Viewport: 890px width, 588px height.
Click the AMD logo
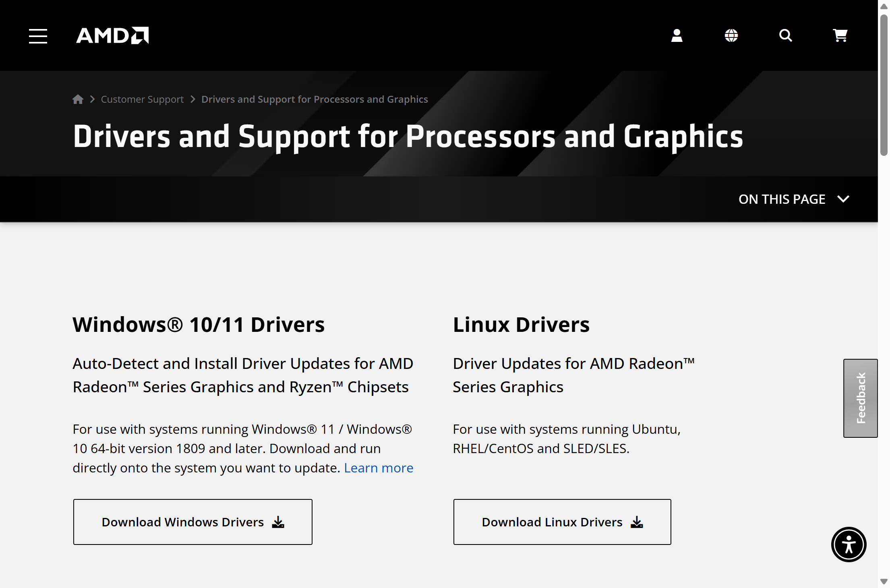point(112,35)
